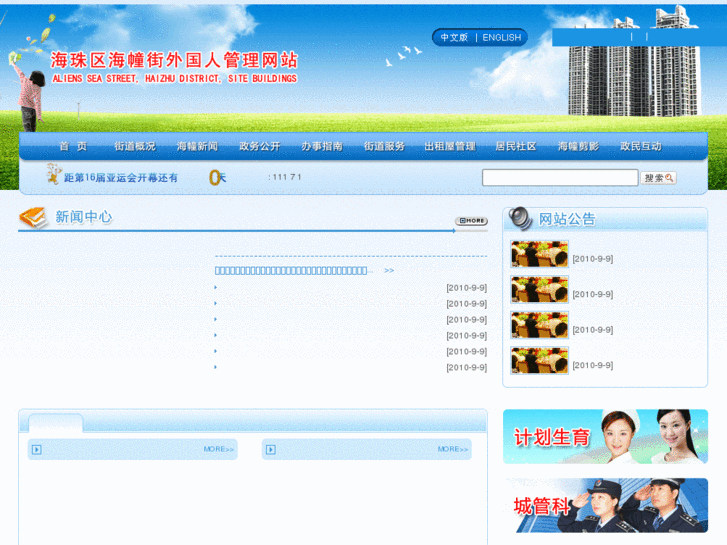Open the 办事指南 menu item
The width and height of the screenshot is (727, 545).
tap(322, 146)
